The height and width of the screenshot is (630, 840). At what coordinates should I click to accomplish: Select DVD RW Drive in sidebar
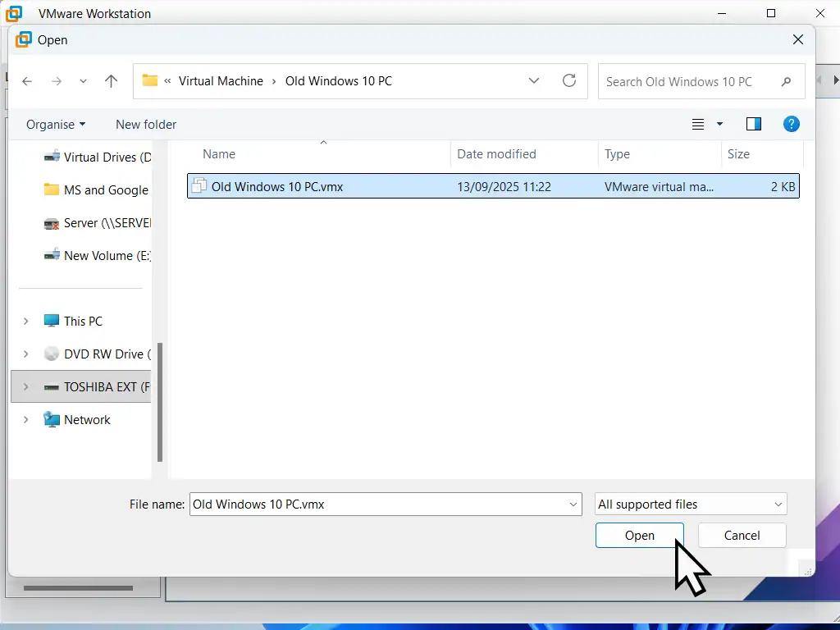(x=107, y=354)
